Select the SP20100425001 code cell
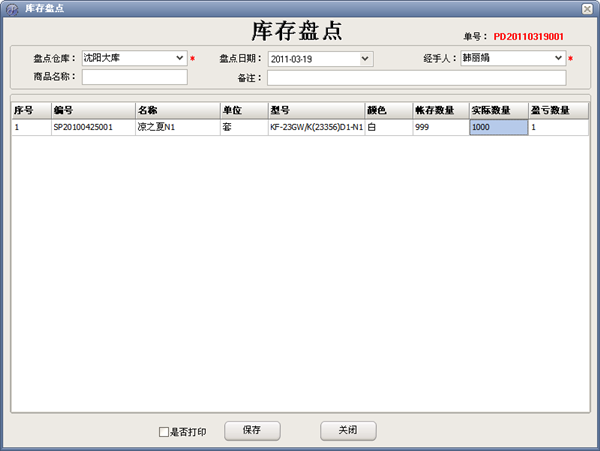This screenshot has width=600, height=451. coord(92,128)
